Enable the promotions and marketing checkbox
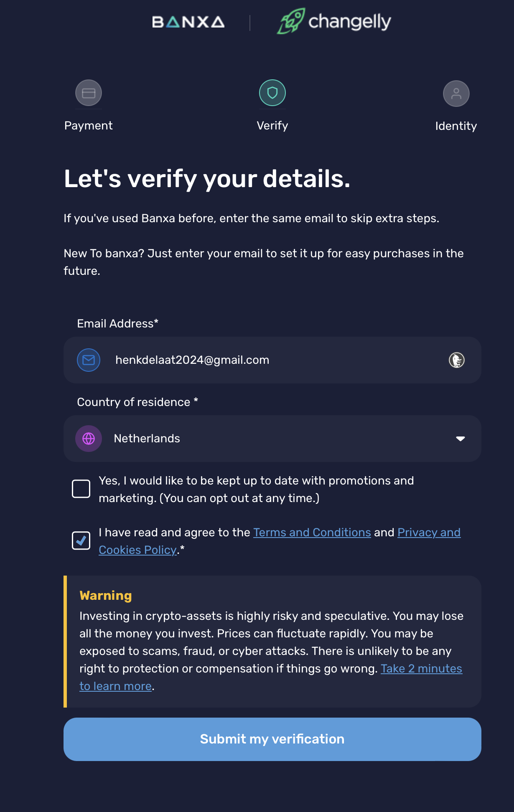 81,489
